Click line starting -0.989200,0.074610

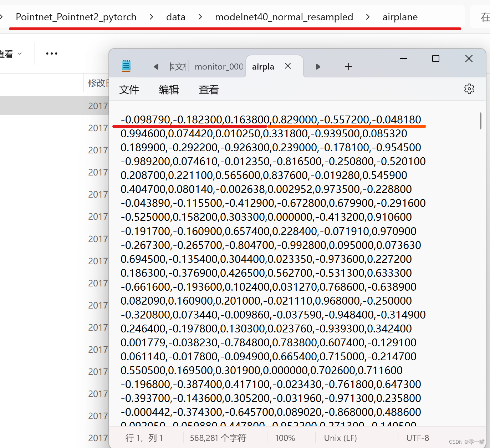[273, 161]
